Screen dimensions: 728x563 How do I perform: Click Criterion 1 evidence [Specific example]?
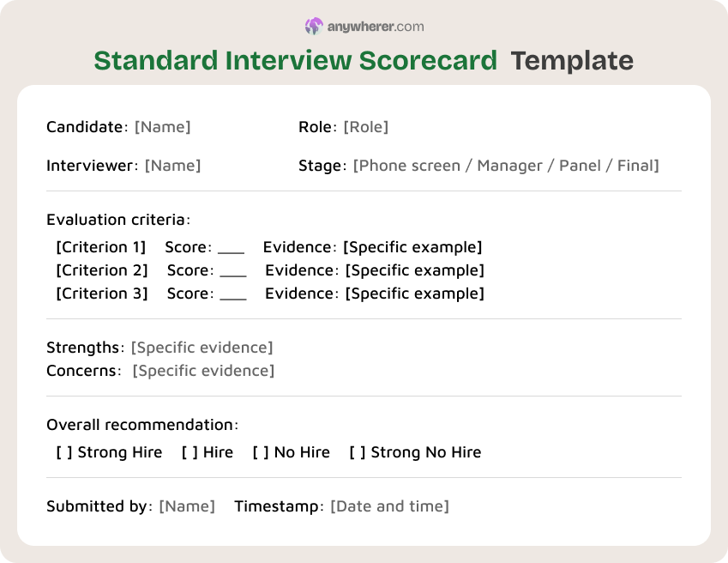pyautogui.click(x=412, y=247)
